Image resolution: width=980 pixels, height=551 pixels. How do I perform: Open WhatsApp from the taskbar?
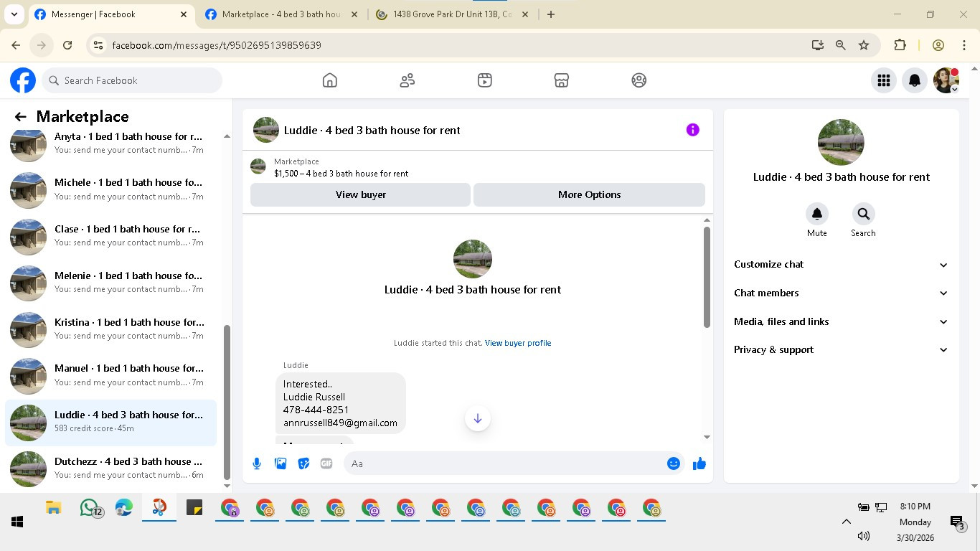(x=90, y=508)
